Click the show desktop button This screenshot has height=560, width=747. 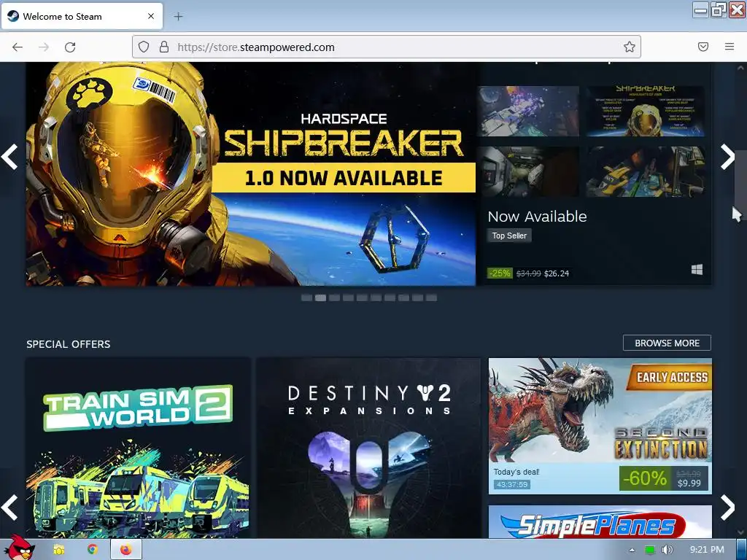click(742, 550)
